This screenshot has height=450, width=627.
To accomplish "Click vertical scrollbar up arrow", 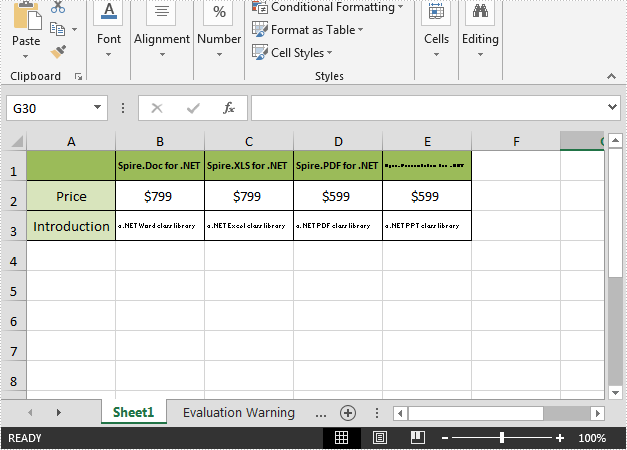I will point(615,140).
